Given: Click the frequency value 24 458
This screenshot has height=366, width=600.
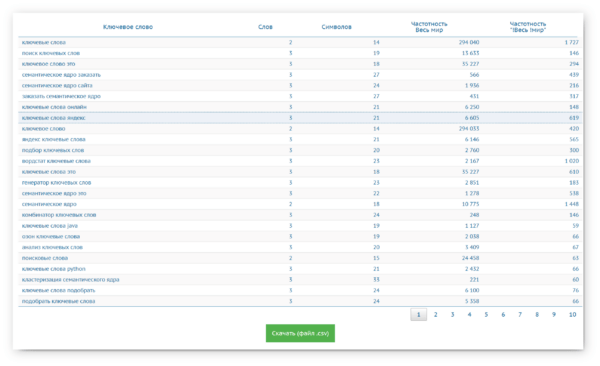Looking at the screenshot, I should [470, 258].
